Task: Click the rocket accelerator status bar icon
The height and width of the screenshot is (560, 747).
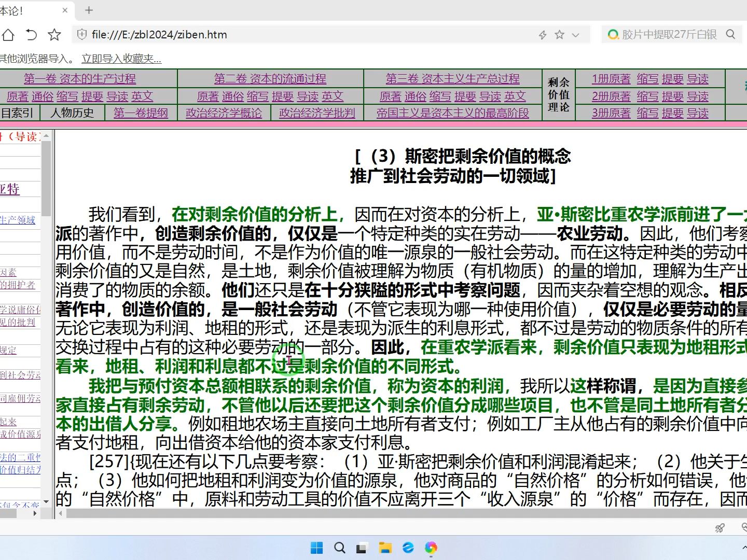Action: 720,528
